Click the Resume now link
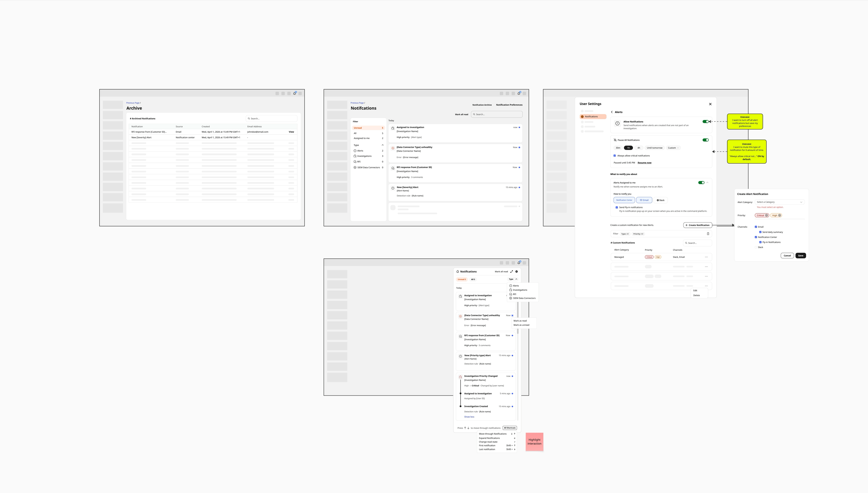The height and width of the screenshot is (493, 868). (x=644, y=163)
